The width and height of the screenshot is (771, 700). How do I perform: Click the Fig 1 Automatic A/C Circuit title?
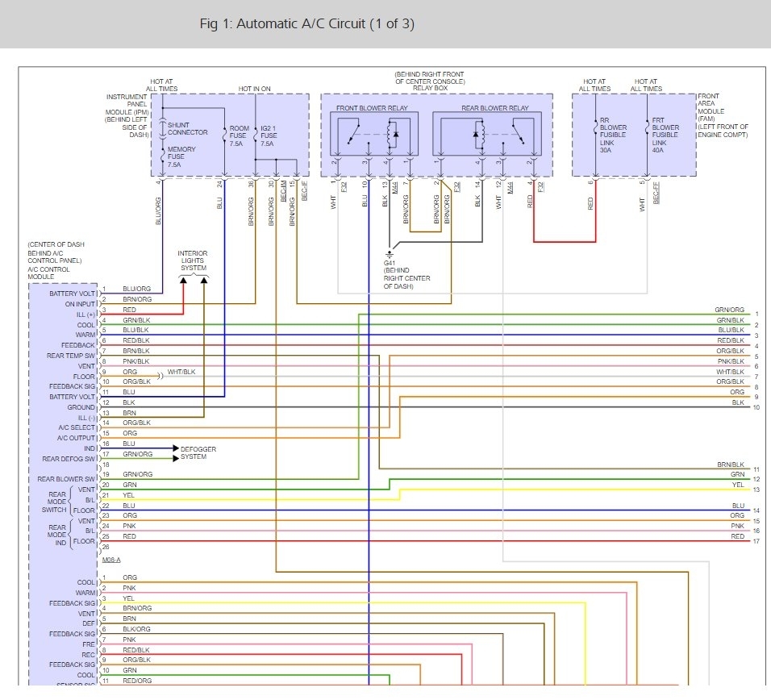[306, 23]
